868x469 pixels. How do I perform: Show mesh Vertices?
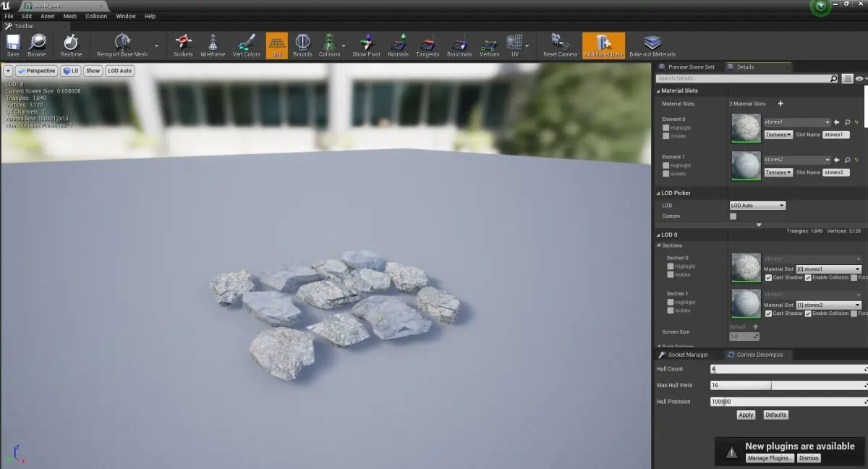point(490,46)
